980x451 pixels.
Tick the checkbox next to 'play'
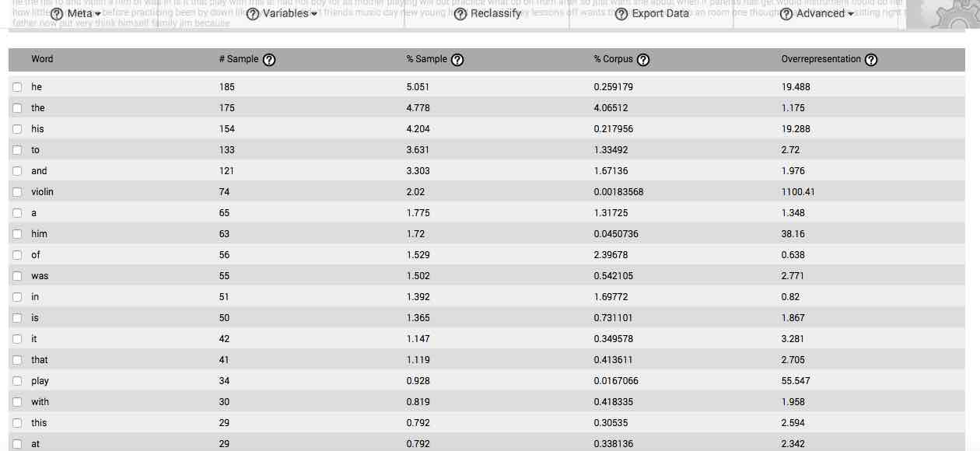pyautogui.click(x=17, y=381)
